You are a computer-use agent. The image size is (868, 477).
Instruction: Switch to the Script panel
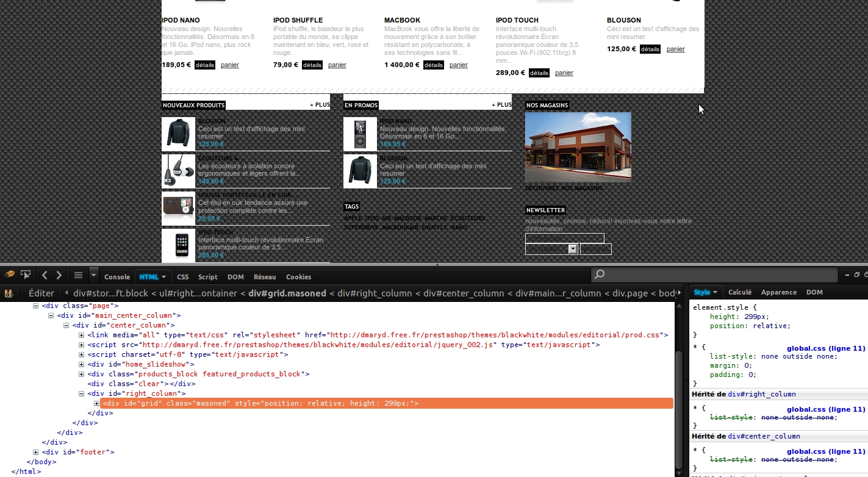(207, 277)
